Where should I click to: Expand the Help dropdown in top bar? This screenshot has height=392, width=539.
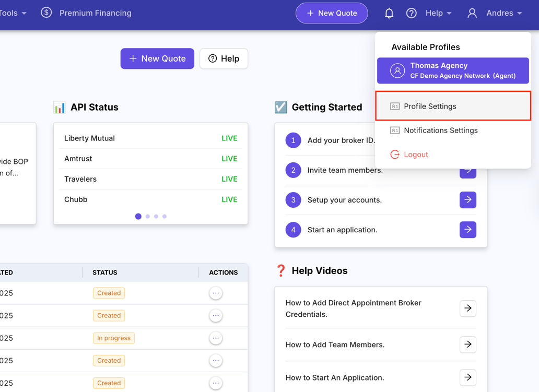point(439,13)
